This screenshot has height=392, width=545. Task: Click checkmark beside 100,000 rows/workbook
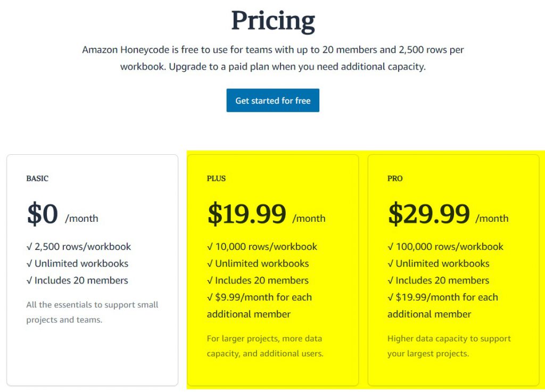(x=390, y=247)
